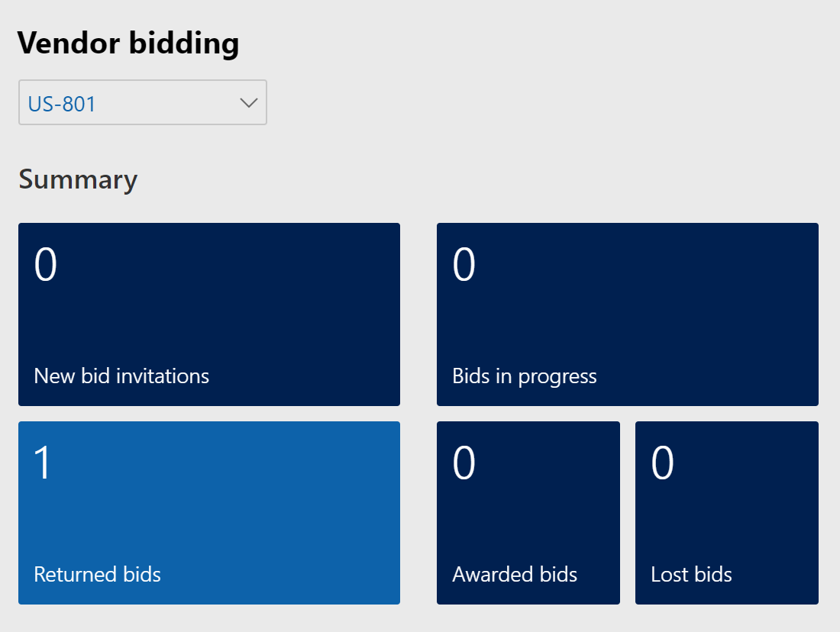Select the highlighted Returned bids tile

[208, 513]
